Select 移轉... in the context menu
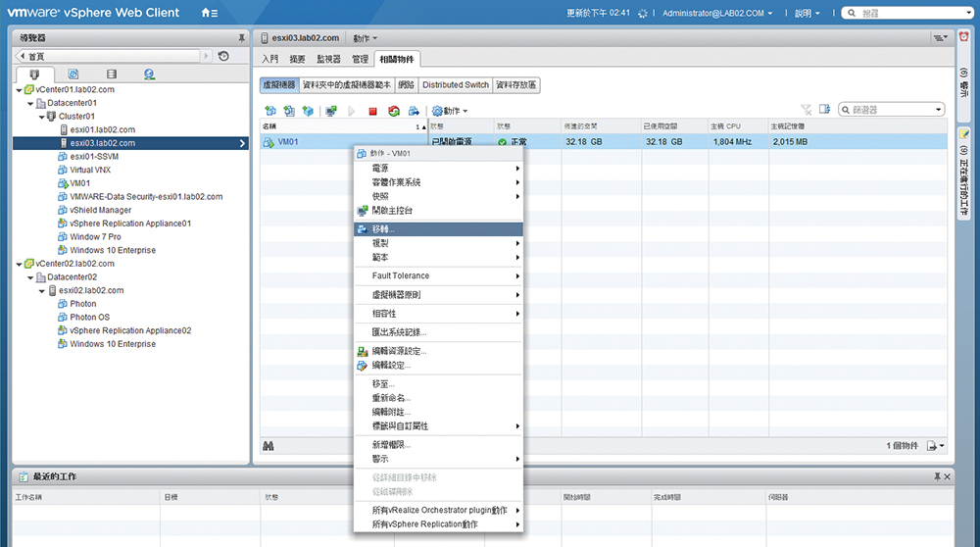The height and width of the screenshot is (547, 980). [x=438, y=228]
